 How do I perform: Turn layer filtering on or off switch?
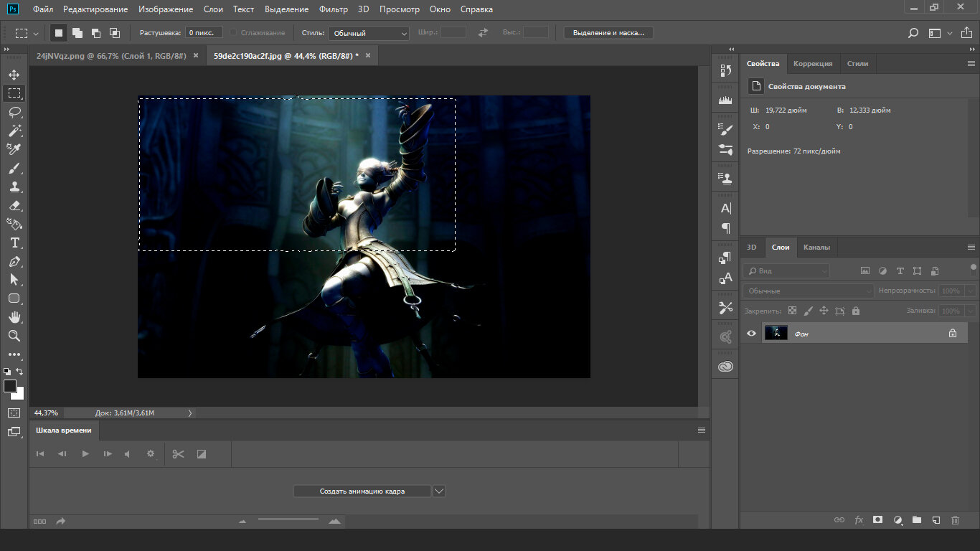click(x=973, y=270)
